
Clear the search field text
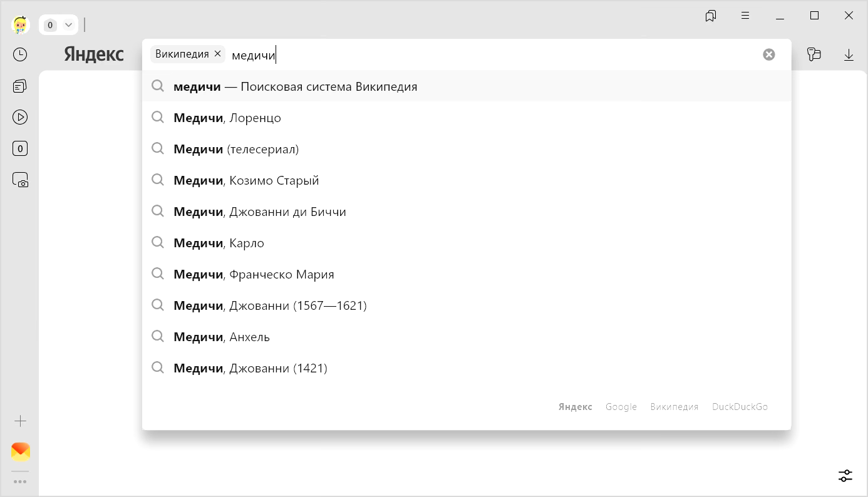(x=768, y=54)
